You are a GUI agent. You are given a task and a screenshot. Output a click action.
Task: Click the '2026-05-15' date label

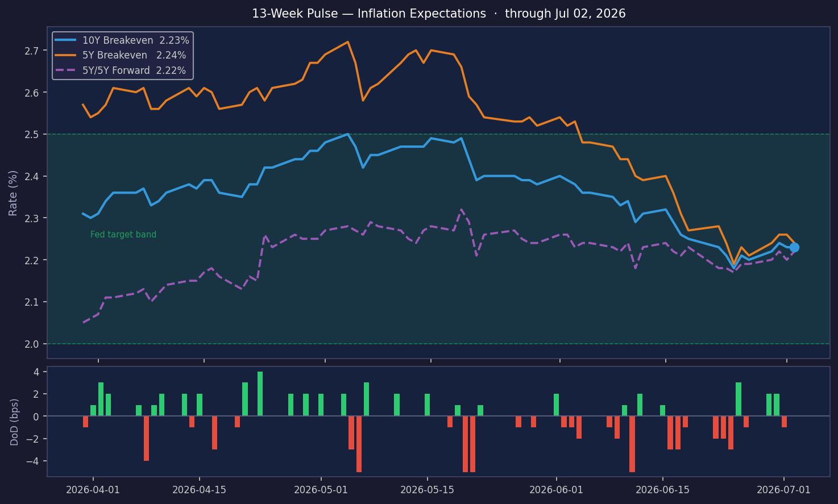pyautogui.click(x=427, y=490)
